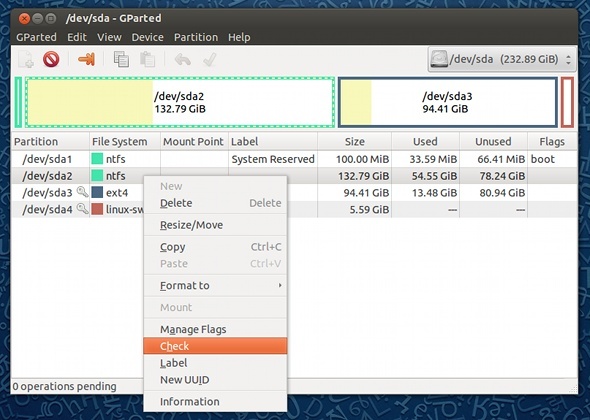This screenshot has height=420, width=590.
Task: Click the linux-swap red color swatch
Action: 97,209
